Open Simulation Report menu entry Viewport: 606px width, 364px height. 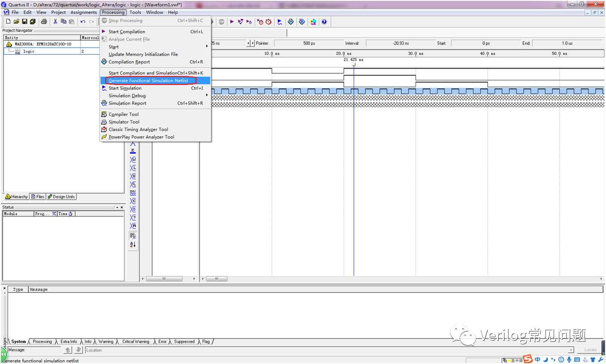[155, 103]
